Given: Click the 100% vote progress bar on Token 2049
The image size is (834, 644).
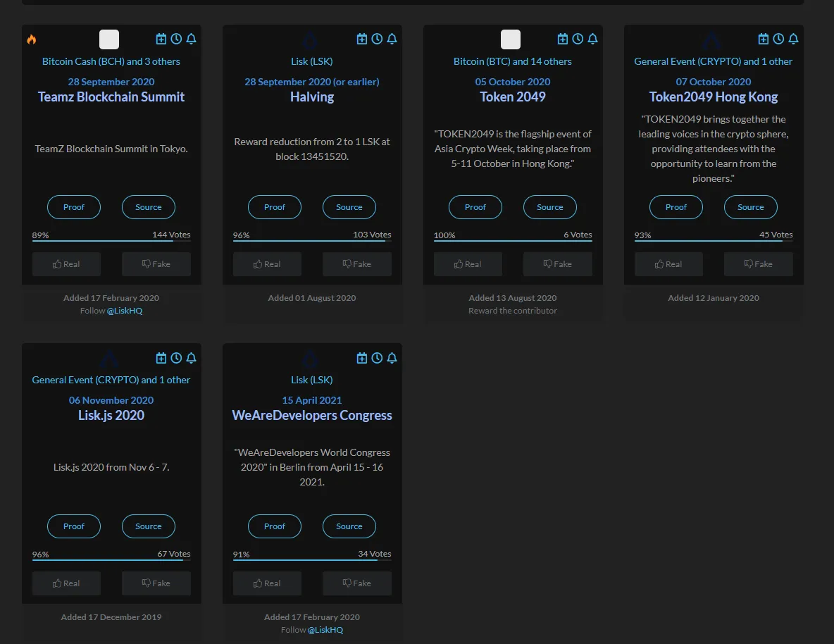Looking at the screenshot, I should pyautogui.click(x=513, y=241).
